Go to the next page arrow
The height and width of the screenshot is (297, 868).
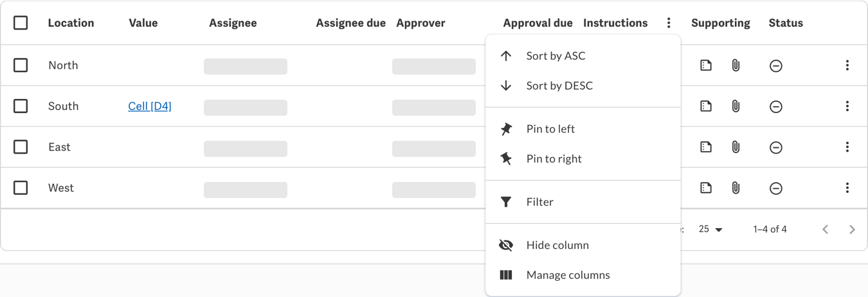(852, 230)
